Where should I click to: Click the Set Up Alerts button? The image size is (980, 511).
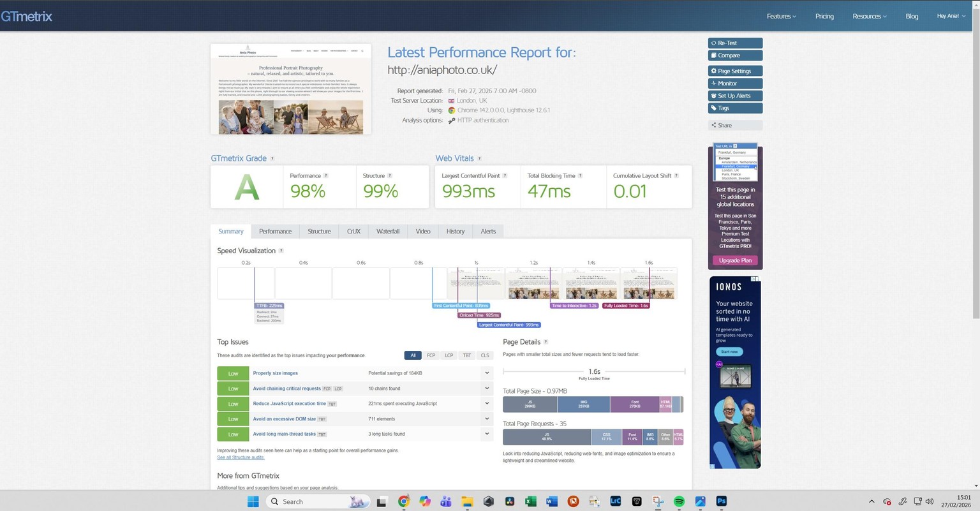pyautogui.click(x=735, y=96)
